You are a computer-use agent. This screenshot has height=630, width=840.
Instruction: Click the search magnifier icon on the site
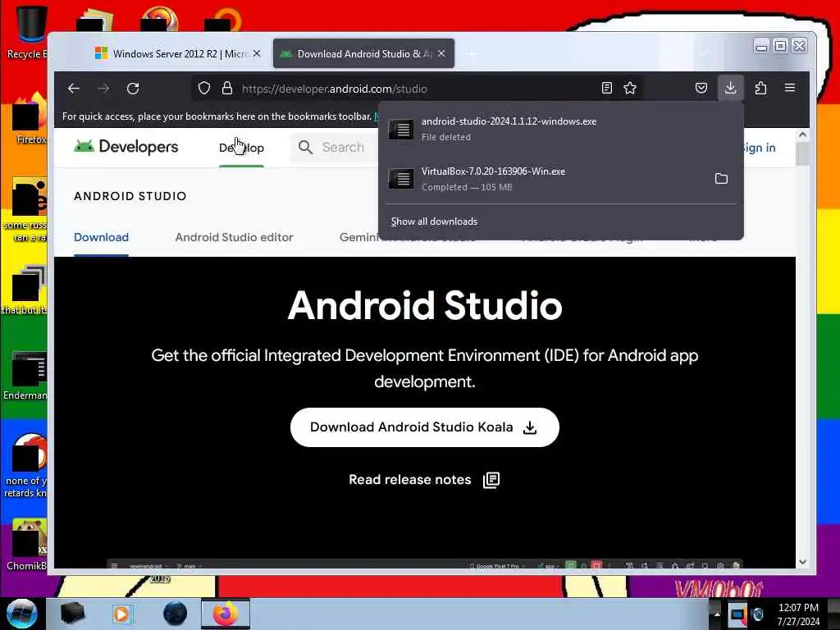coord(305,148)
